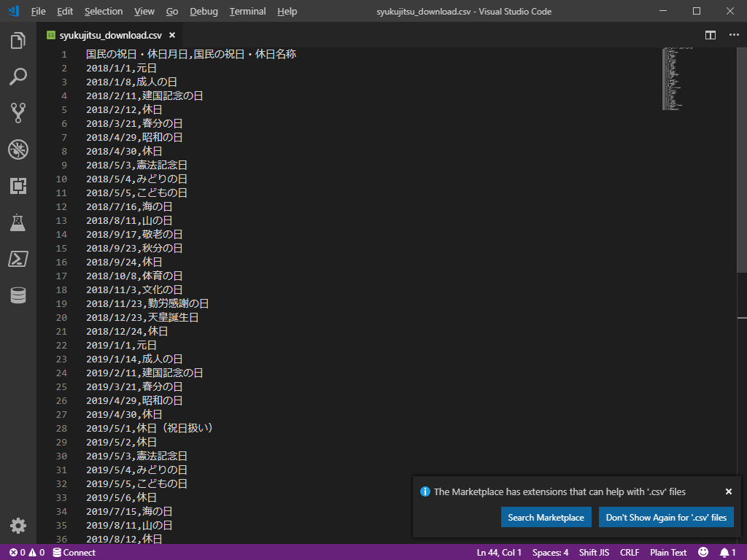This screenshot has height=560, width=747.
Task: Open the Debug view with bug icon
Action: click(x=18, y=149)
